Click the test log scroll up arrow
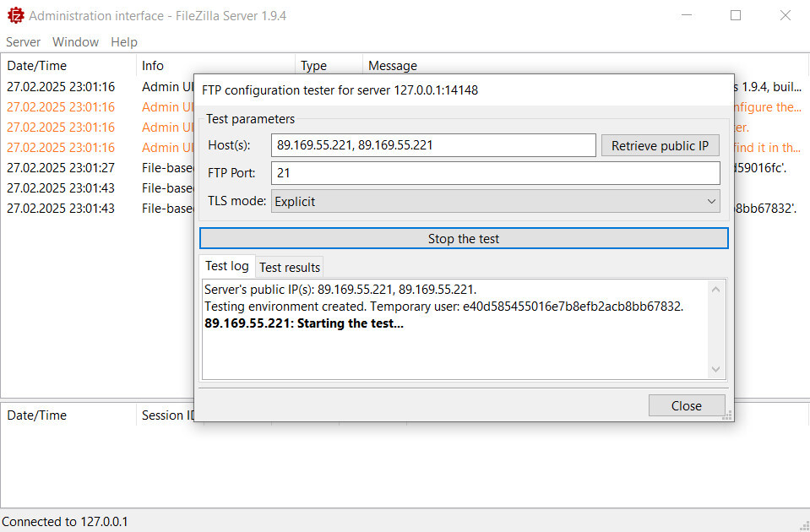 click(x=715, y=290)
